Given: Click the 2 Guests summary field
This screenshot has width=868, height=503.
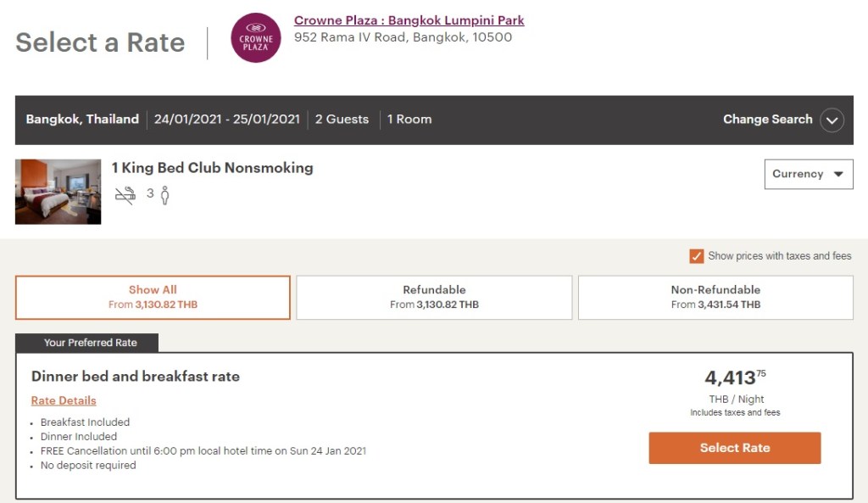Looking at the screenshot, I should 342,120.
